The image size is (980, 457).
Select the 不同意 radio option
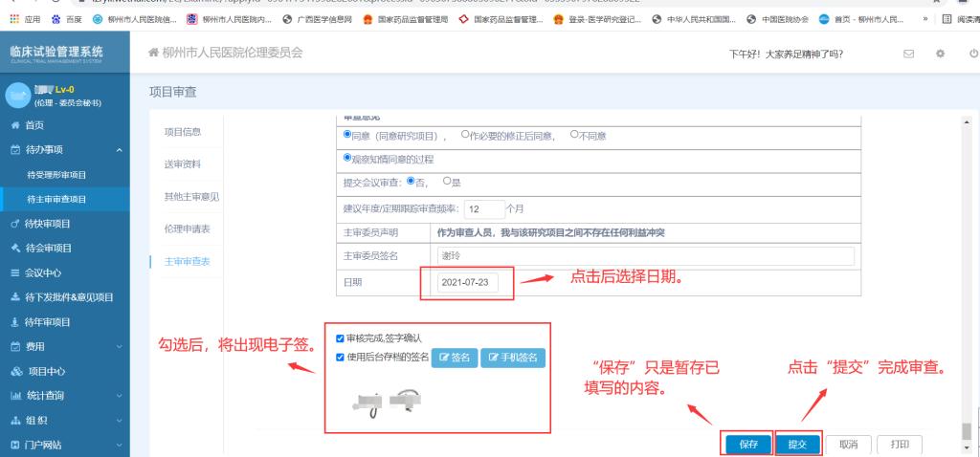[575, 136]
